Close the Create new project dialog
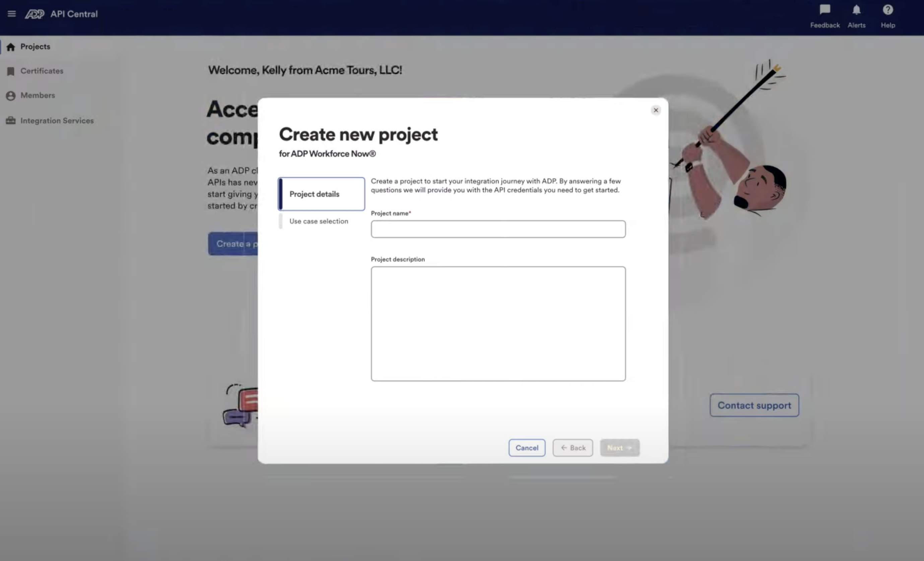 tap(656, 110)
